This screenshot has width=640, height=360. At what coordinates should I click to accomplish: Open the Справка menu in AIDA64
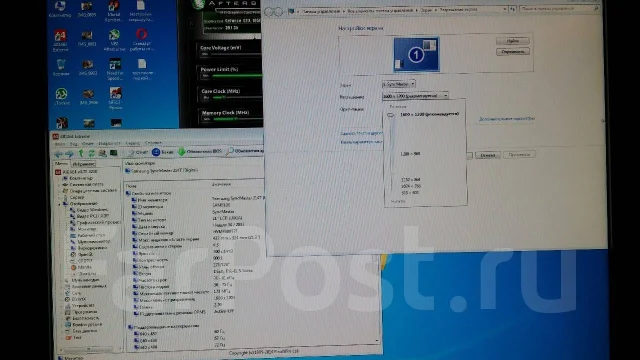(x=153, y=143)
